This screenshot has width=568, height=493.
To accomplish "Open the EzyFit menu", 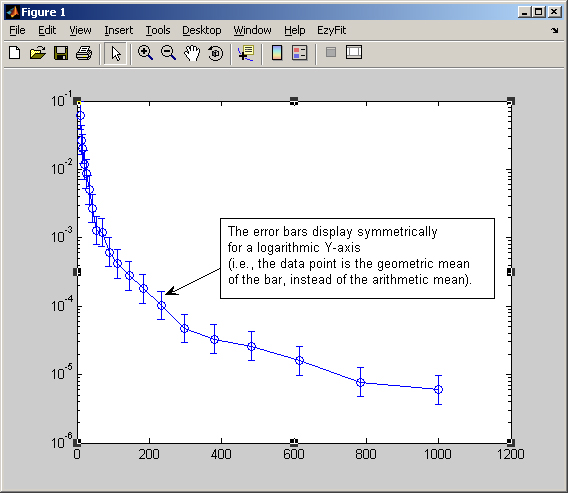I will pyautogui.click(x=331, y=30).
